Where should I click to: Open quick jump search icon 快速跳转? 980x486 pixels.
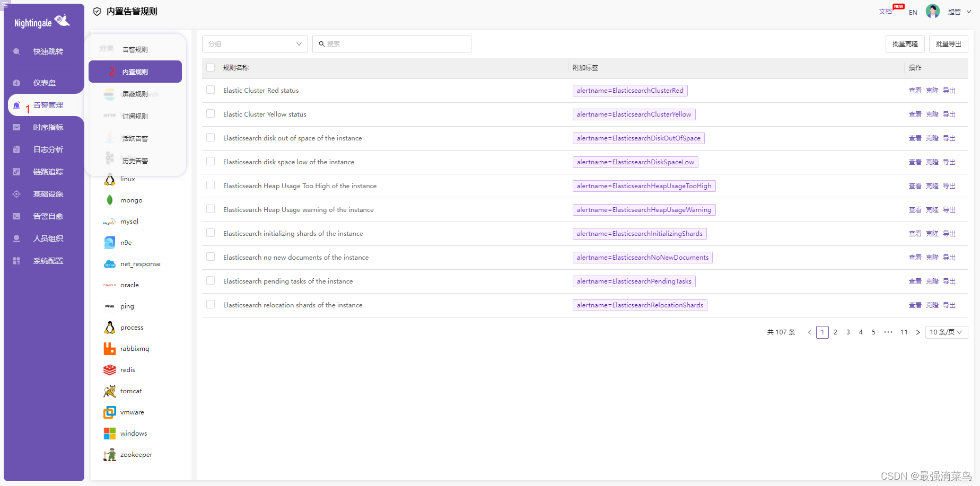(16, 51)
